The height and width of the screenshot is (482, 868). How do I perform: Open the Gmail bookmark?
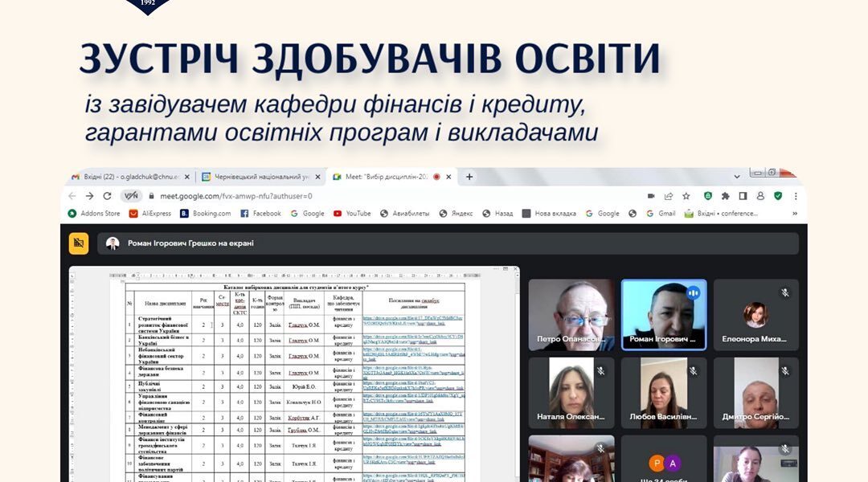(x=661, y=213)
